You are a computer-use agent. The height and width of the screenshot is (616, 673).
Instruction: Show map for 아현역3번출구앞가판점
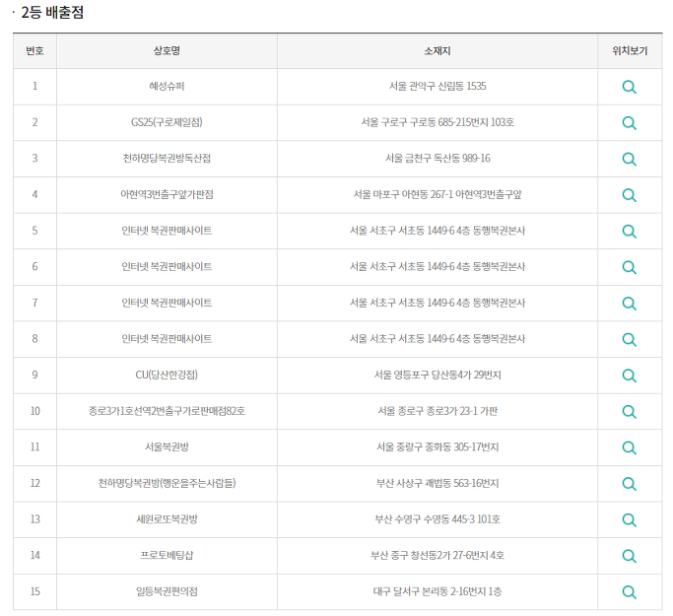[629, 195]
